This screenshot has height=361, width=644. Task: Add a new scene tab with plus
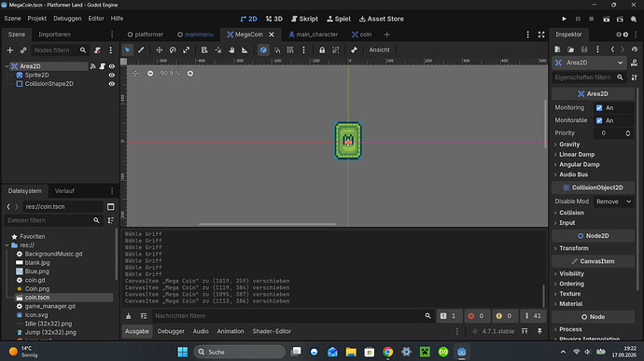386,35
